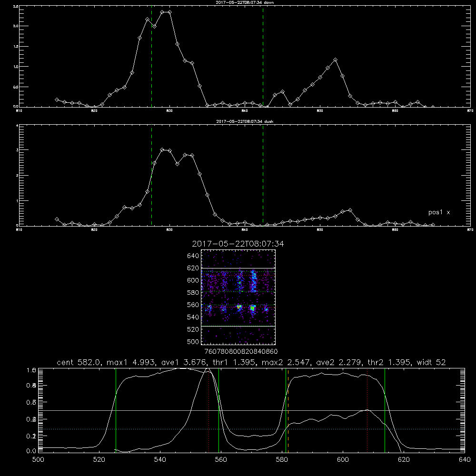Click the '500' y-axis label of spectral image
This screenshot has width=476, height=476.
click(x=193, y=341)
